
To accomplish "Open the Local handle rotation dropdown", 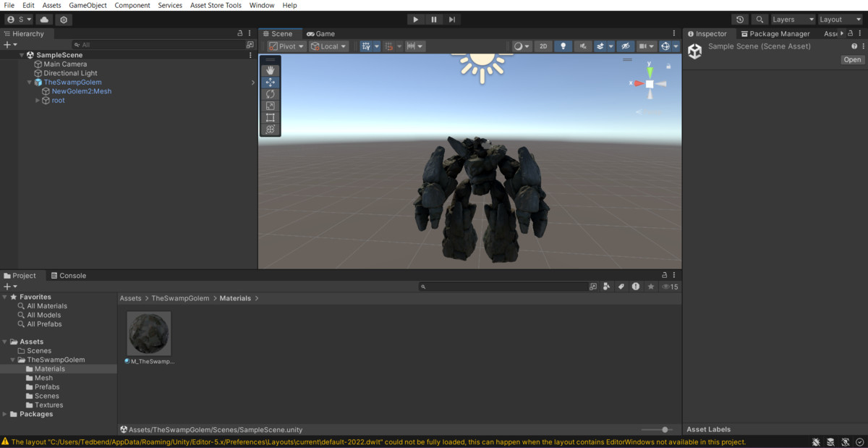I will pyautogui.click(x=329, y=46).
